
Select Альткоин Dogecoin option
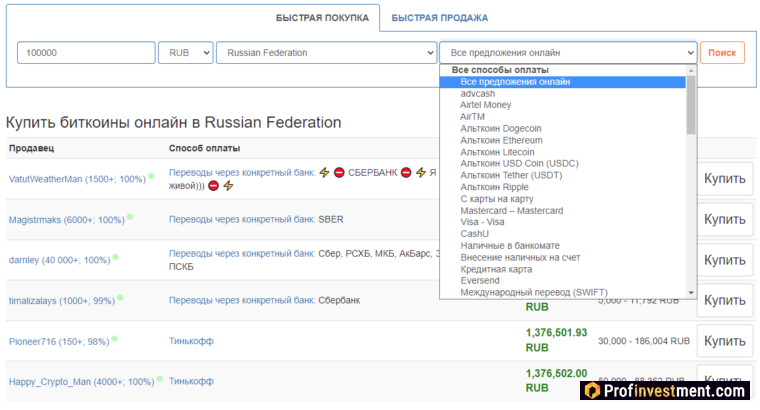[501, 128]
